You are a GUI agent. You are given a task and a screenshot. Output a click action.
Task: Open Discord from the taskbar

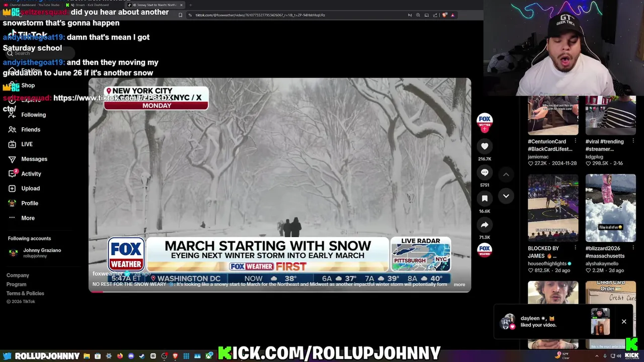[131, 356]
